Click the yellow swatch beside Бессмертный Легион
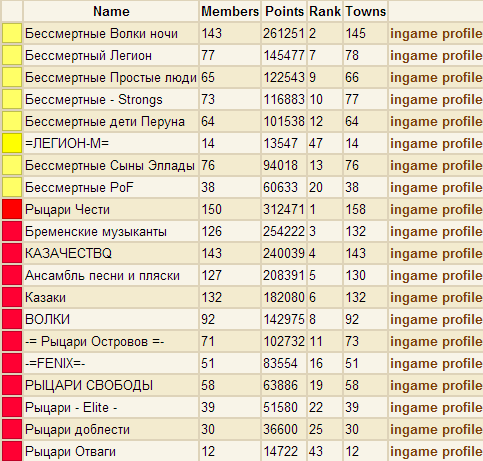 coord(12,55)
